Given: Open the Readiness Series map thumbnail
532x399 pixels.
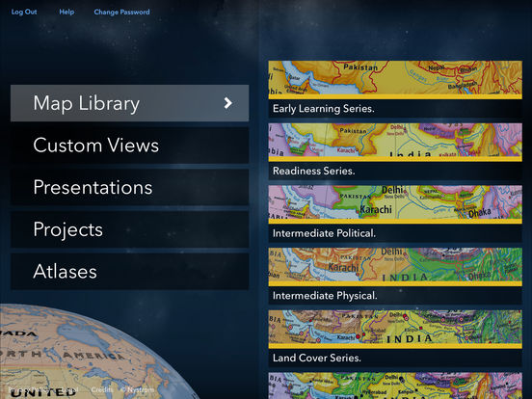Looking at the screenshot, I should click(395, 143).
